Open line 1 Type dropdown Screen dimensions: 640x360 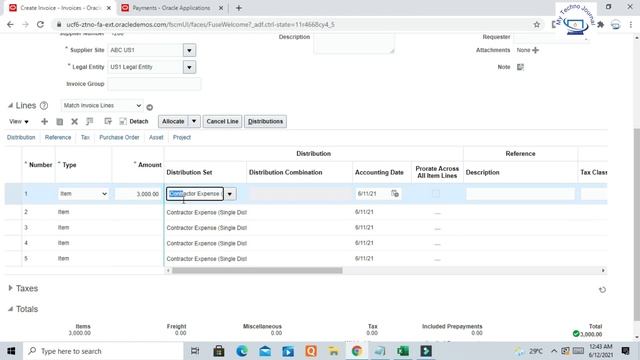click(83, 194)
